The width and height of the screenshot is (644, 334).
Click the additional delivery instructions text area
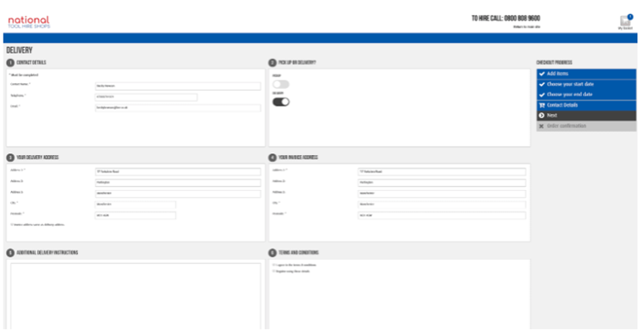[x=135, y=296]
